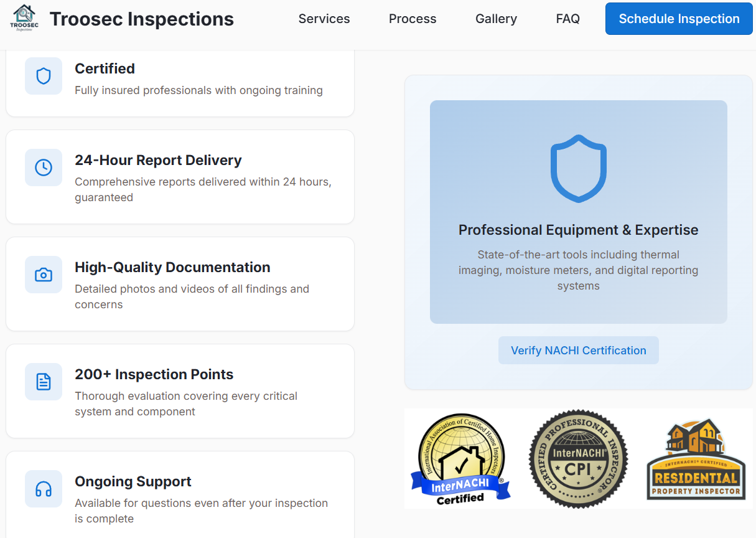The image size is (756, 538).
Task: Click text 'Fully insured professionals with ongoing training'
Action: pos(198,90)
